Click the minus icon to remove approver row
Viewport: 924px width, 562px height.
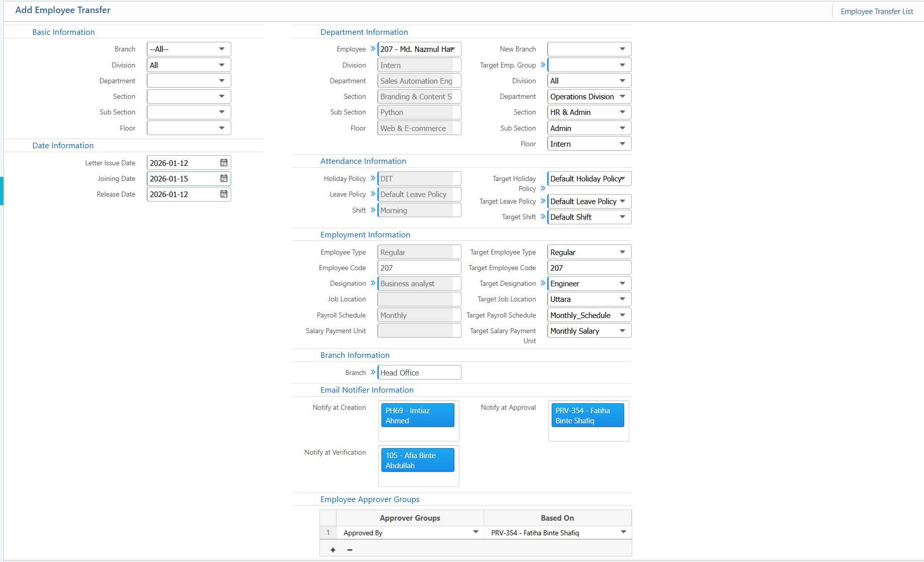350,550
